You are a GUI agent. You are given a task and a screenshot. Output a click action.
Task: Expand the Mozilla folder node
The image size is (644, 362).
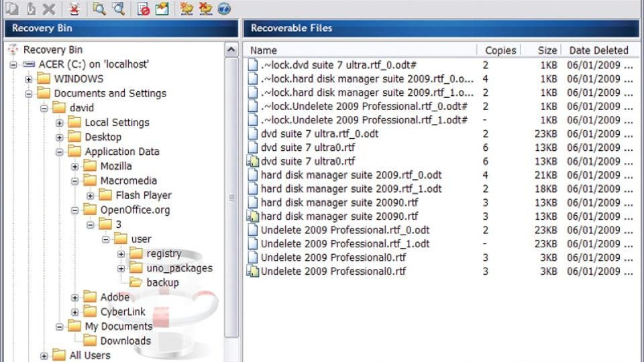click(74, 167)
